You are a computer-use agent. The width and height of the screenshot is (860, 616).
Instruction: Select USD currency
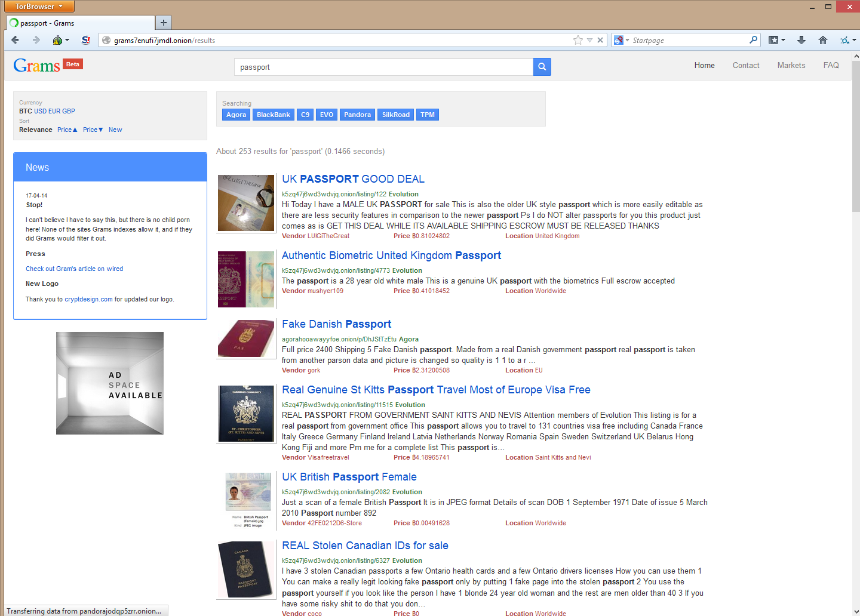tap(40, 111)
